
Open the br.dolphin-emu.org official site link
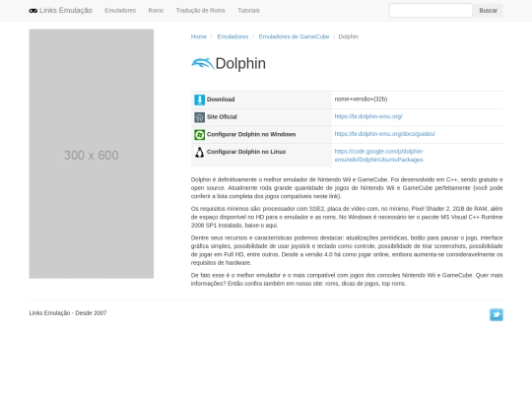point(368,116)
